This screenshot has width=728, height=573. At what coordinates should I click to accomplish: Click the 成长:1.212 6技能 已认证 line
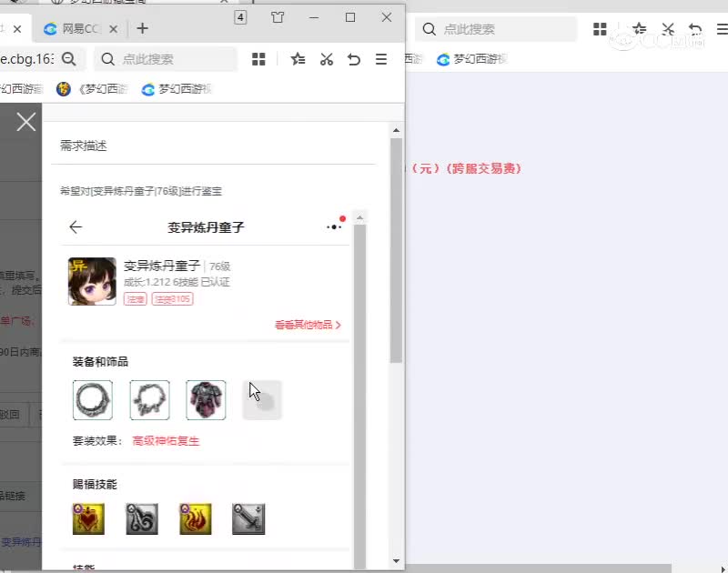(x=177, y=282)
